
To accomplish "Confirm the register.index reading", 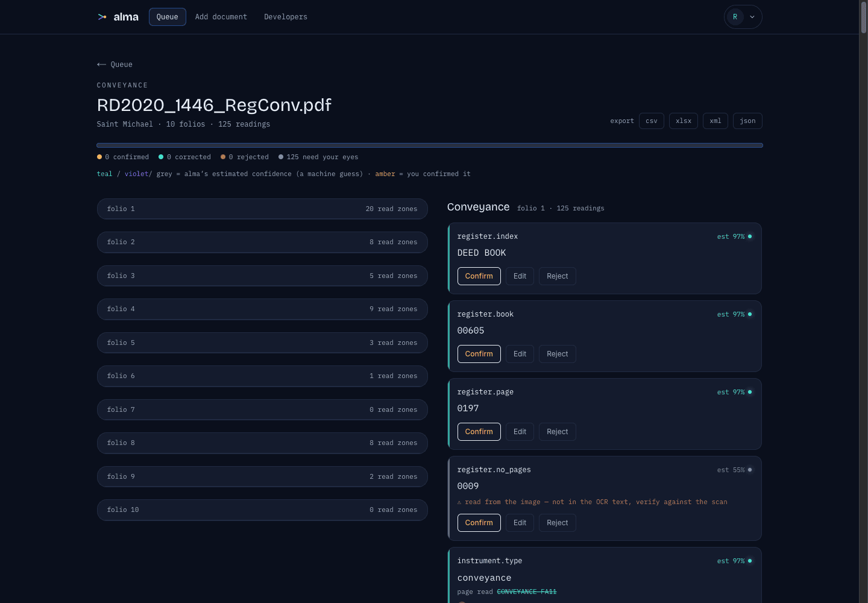I will click(479, 276).
